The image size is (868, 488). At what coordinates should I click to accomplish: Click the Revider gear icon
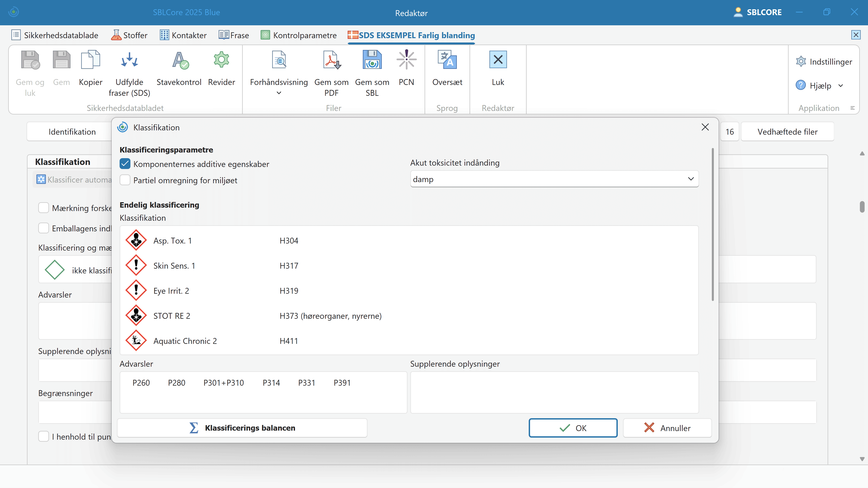(221, 60)
